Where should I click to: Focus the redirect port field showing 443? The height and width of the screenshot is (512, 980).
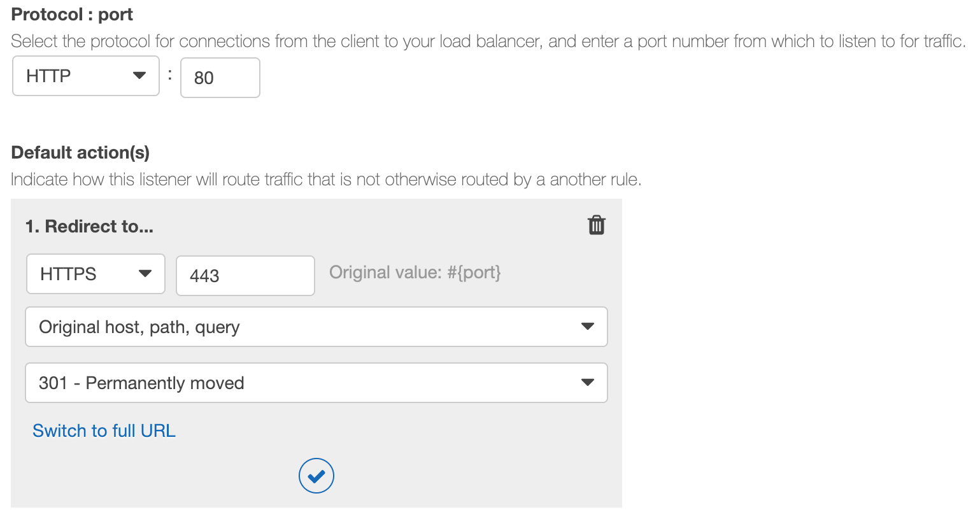(245, 276)
